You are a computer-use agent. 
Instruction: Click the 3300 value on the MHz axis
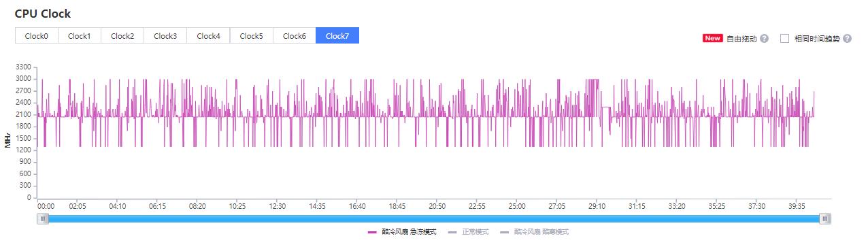coord(24,67)
